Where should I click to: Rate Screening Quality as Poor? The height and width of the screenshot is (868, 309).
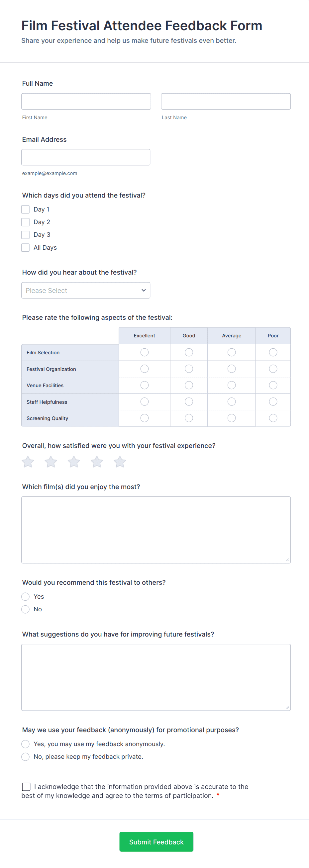point(273,418)
